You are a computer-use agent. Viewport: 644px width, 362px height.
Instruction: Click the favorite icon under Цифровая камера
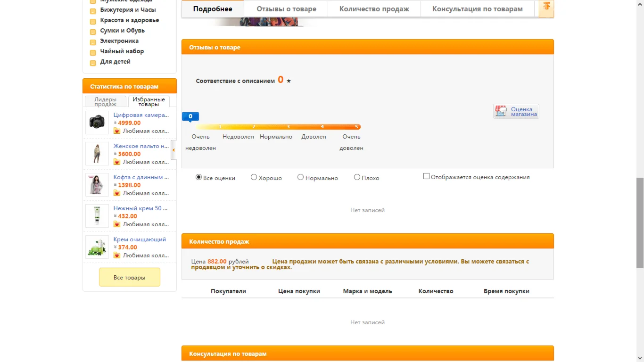pyautogui.click(x=117, y=131)
